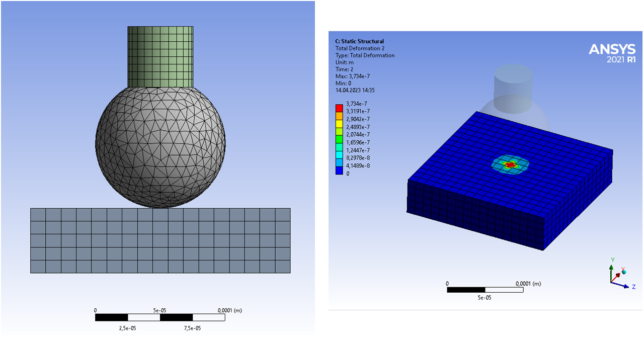Screen dimensions: 644x349
Task: Click the cyan isometric ball on the triad
Action: click(x=624, y=272)
